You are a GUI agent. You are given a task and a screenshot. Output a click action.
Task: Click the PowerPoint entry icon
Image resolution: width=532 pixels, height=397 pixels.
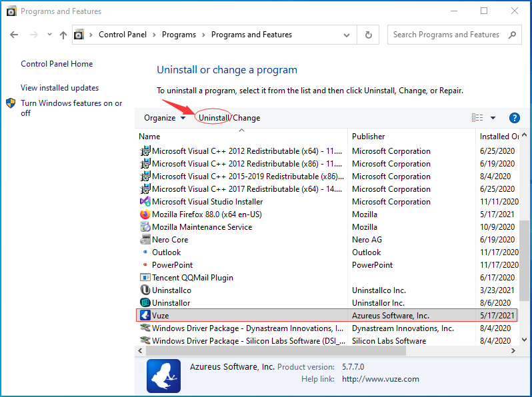[145, 264]
